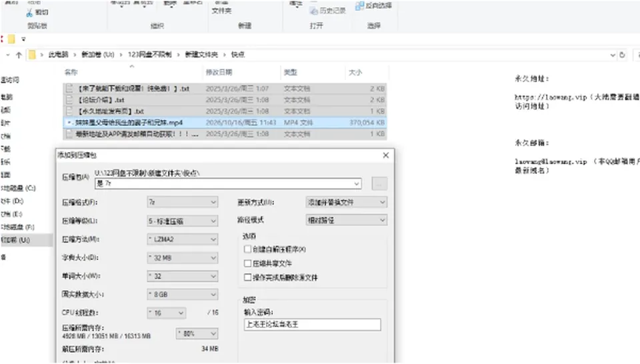Sort files by the 名称 column header

71,72
